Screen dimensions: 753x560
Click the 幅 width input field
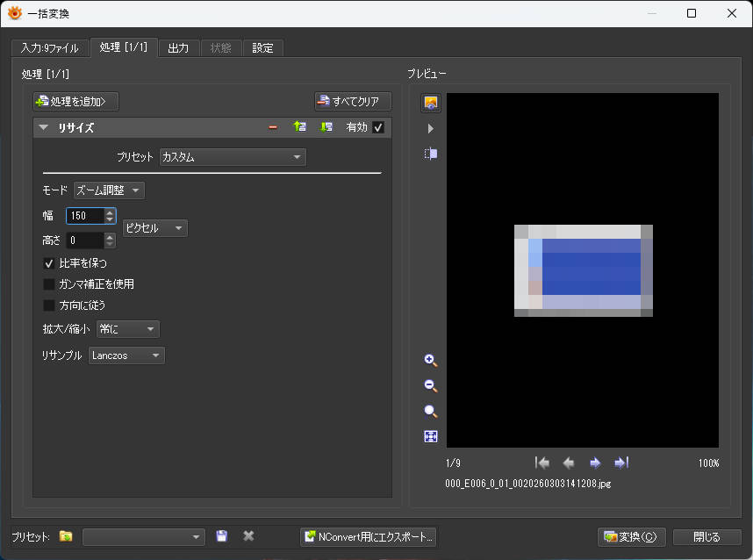point(84,216)
